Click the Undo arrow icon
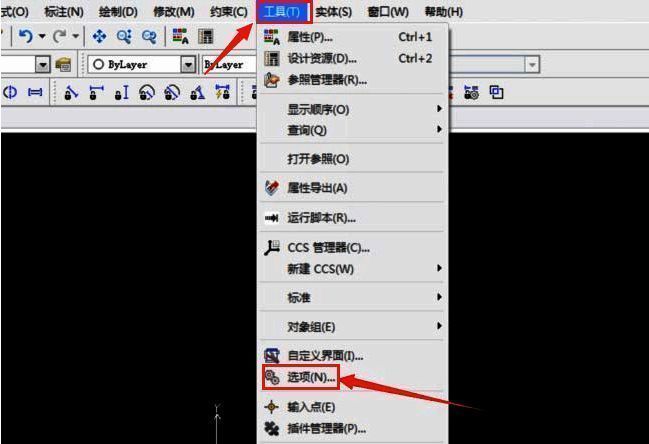Image resolution: width=649 pixels, height=444 pixels. pos(26,36)
